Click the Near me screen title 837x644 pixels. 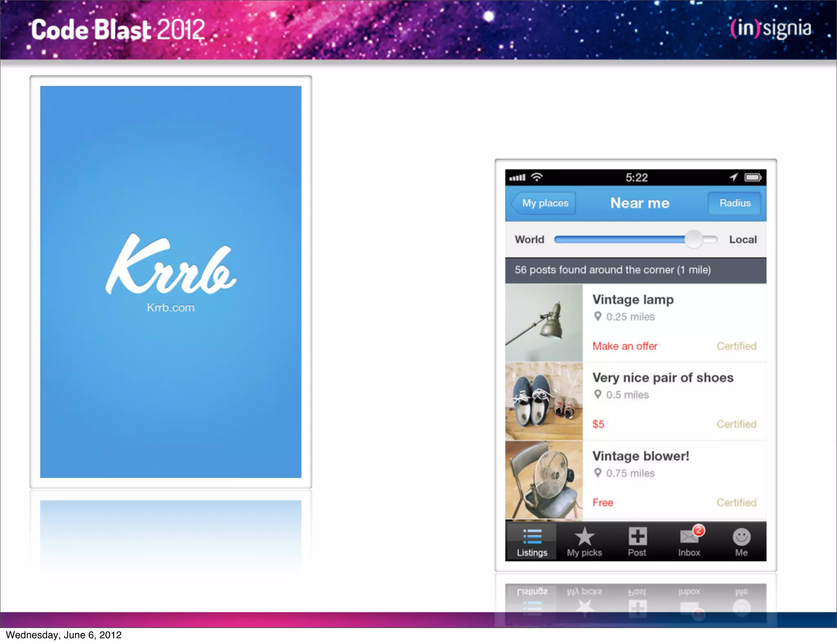pos(640,203)
